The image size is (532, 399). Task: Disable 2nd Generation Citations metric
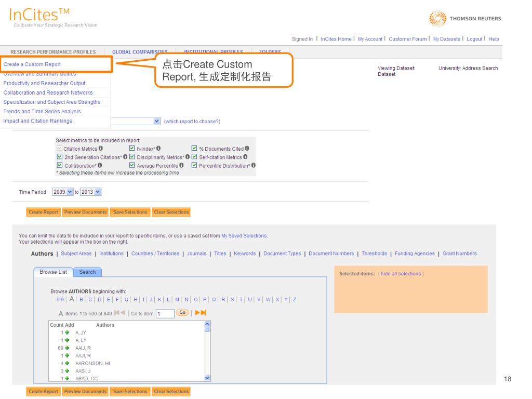(60, 157)
